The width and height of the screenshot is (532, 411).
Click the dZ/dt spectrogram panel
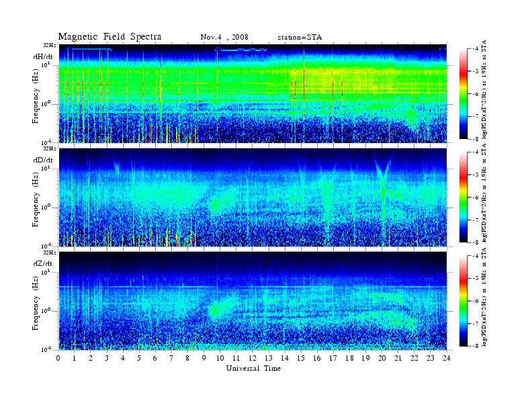pyautogui.click(x=253, y=301)
